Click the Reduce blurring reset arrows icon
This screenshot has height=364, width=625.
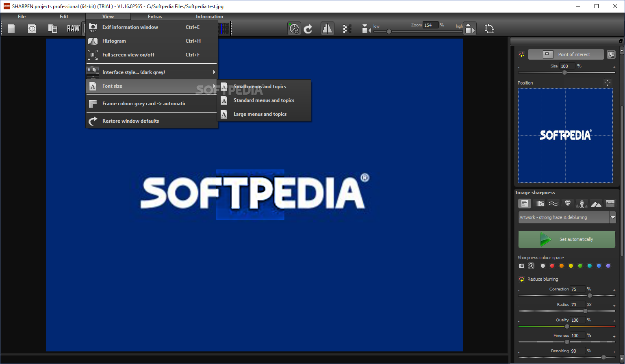pos(522,279)
